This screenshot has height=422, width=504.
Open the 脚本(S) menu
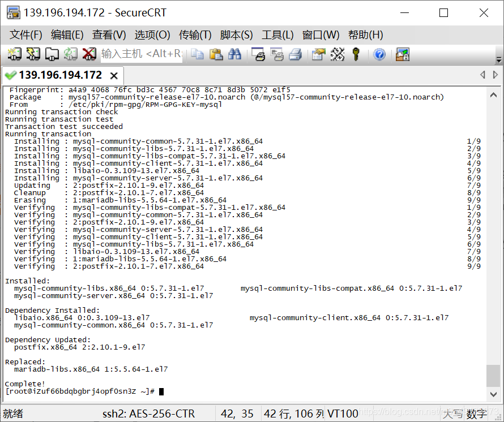tap(236, 35)
